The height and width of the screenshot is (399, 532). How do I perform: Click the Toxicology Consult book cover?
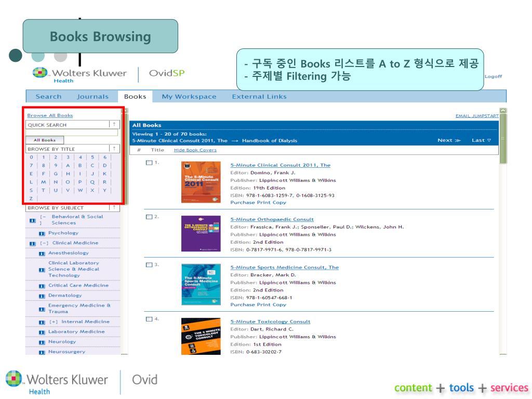pos(201,336)
